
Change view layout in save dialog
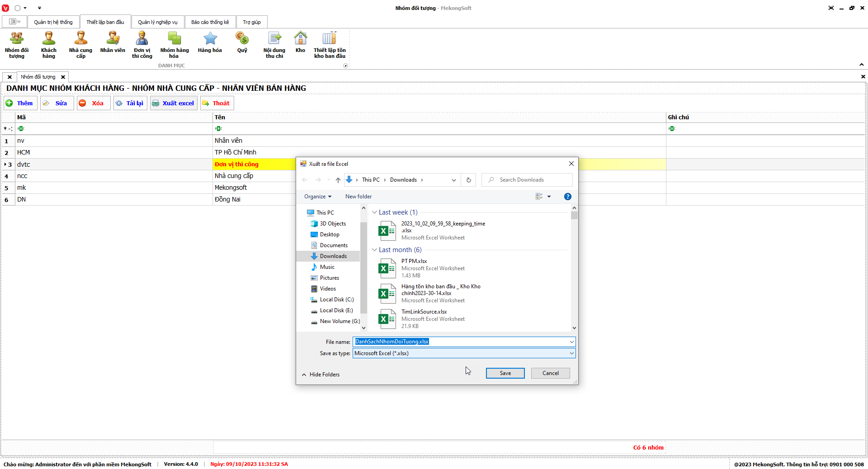(x=539, y=197)
